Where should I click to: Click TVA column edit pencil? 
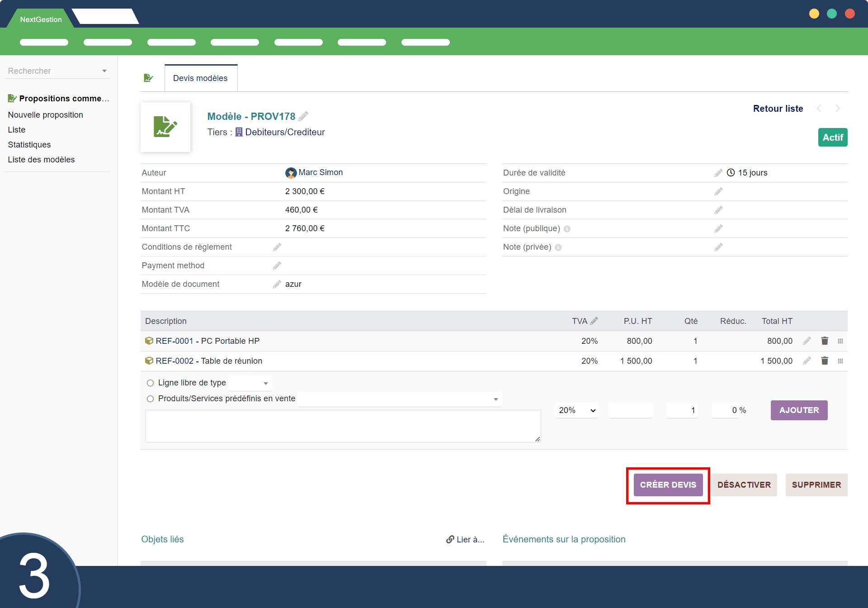[594, 321]
